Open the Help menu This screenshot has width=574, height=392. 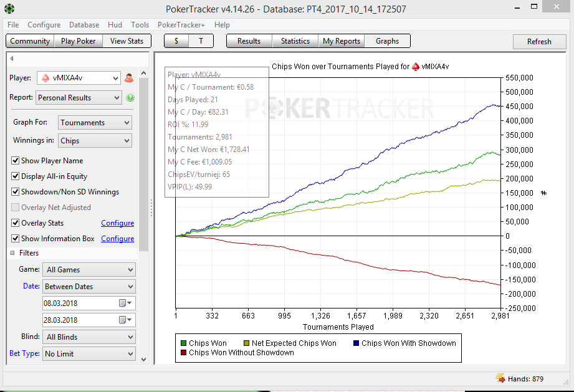tap(222, 25)
